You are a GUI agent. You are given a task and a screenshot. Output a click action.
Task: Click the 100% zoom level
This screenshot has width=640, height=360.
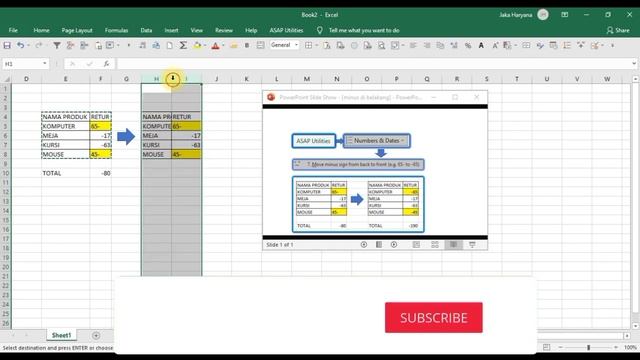pos(630,347)
